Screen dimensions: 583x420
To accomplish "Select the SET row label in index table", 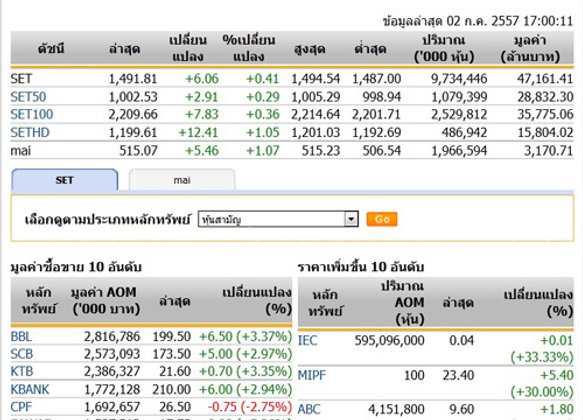I will click(x=21, y=79).
